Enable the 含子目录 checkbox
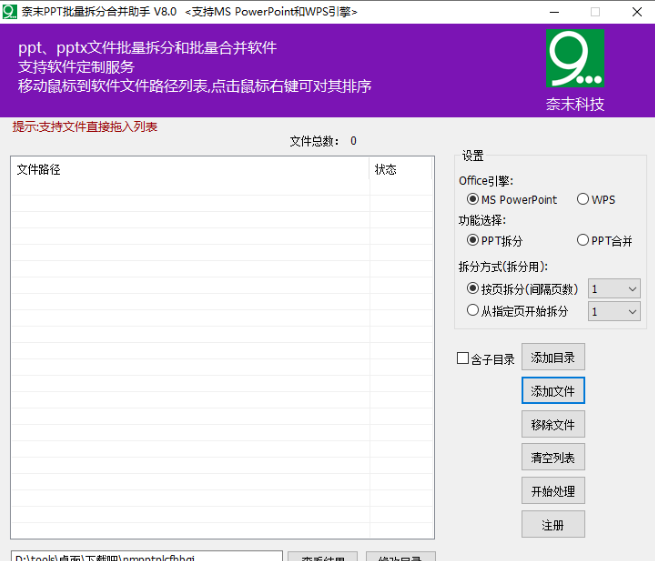Screen dimensions: 655x561 point(463,359)
